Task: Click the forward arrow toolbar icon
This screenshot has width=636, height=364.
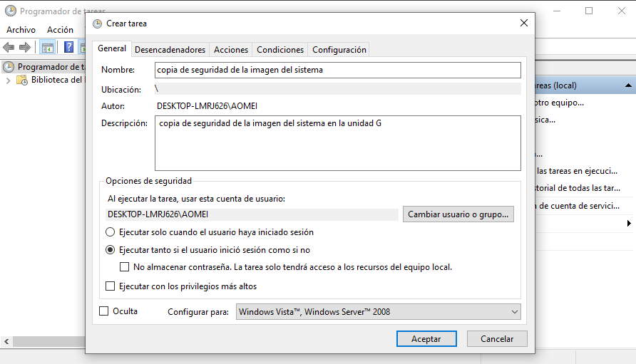Action: pos(25,48)
